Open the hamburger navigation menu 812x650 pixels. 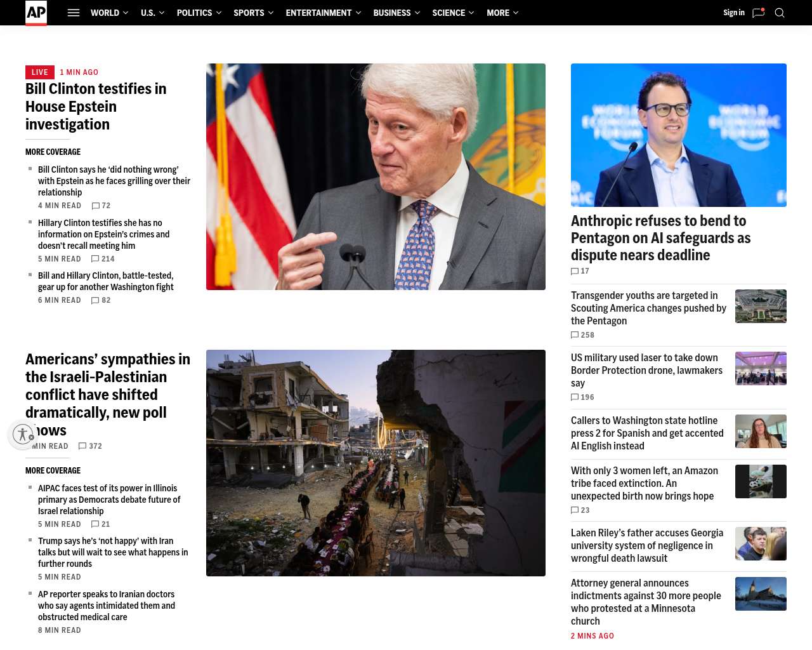74,13
